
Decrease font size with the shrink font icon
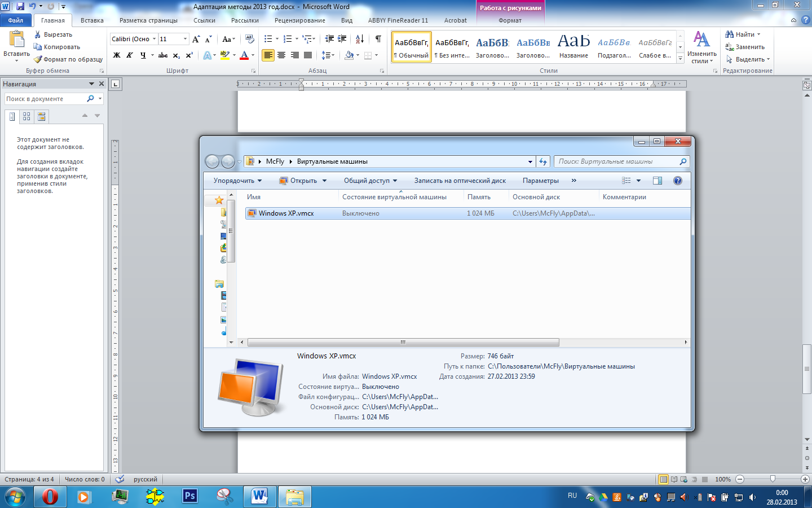(208, 39)
